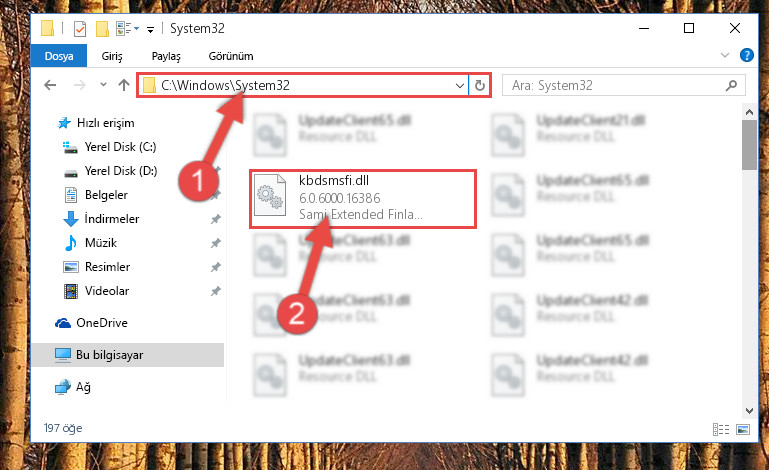This screenshot has width=769, height=470.
Task: Select the kbdsmsfi.dll file
Action: coord(362,198)
